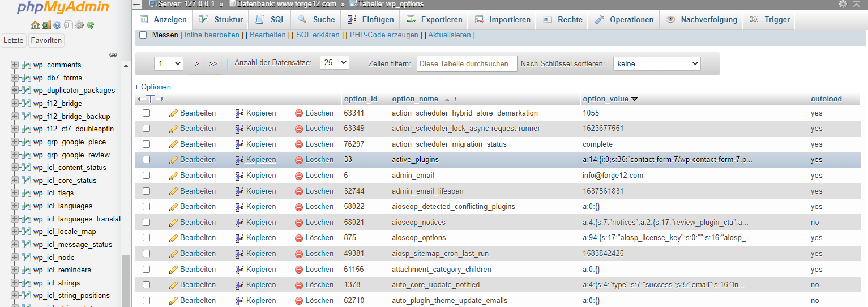868x307 pixels.
Task: Open the SQL documentation pages icon
Action: (68, 25)
